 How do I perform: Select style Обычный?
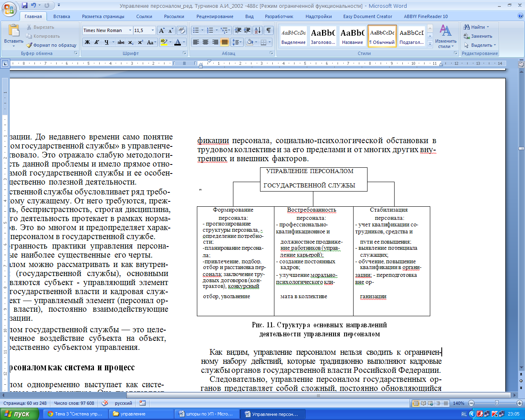382,36
